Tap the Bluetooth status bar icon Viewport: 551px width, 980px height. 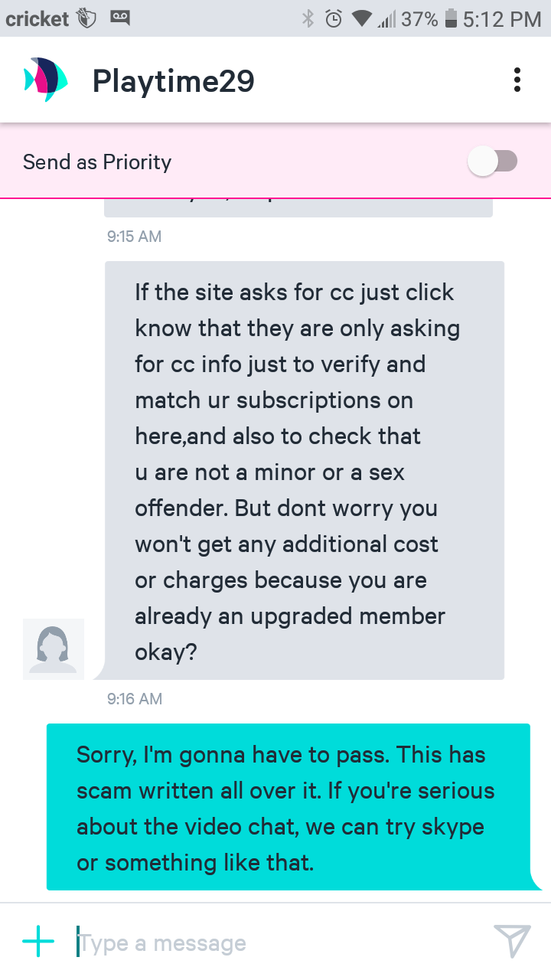(x=308, y=18)
